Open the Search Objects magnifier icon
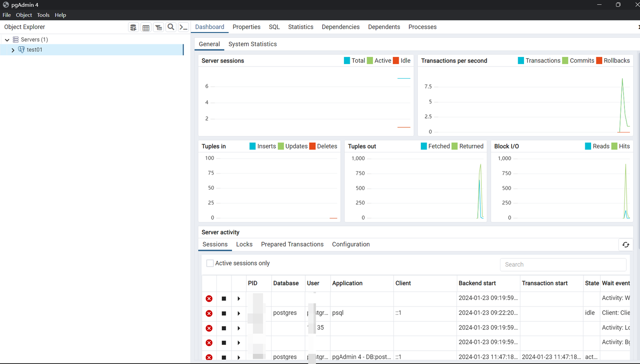The width and height of the screenshot is (640, 364). point(171,28)
